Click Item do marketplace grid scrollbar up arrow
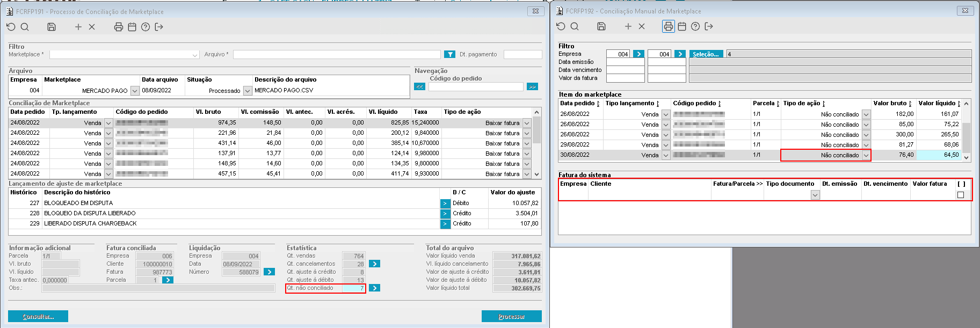 coord(966,104)
